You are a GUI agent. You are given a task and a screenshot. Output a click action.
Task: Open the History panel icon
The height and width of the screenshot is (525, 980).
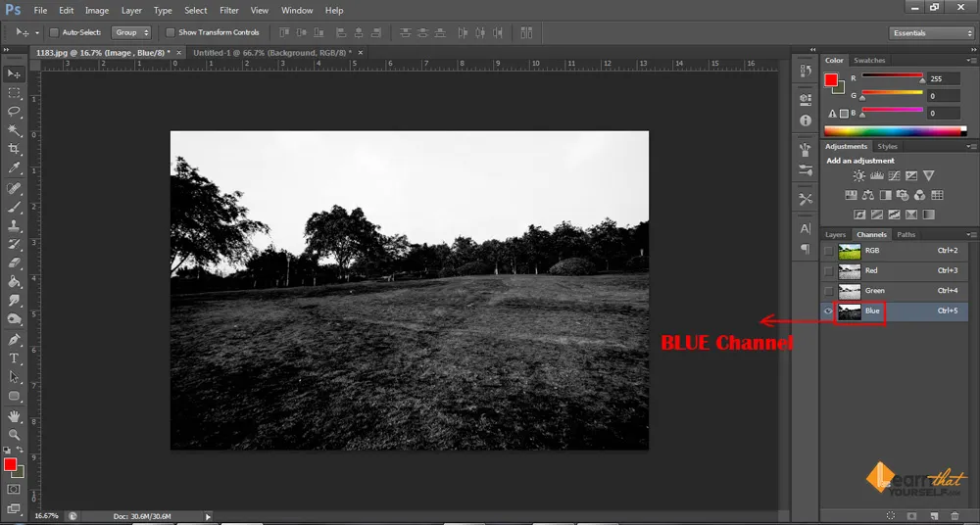click(x=806, y=72)
